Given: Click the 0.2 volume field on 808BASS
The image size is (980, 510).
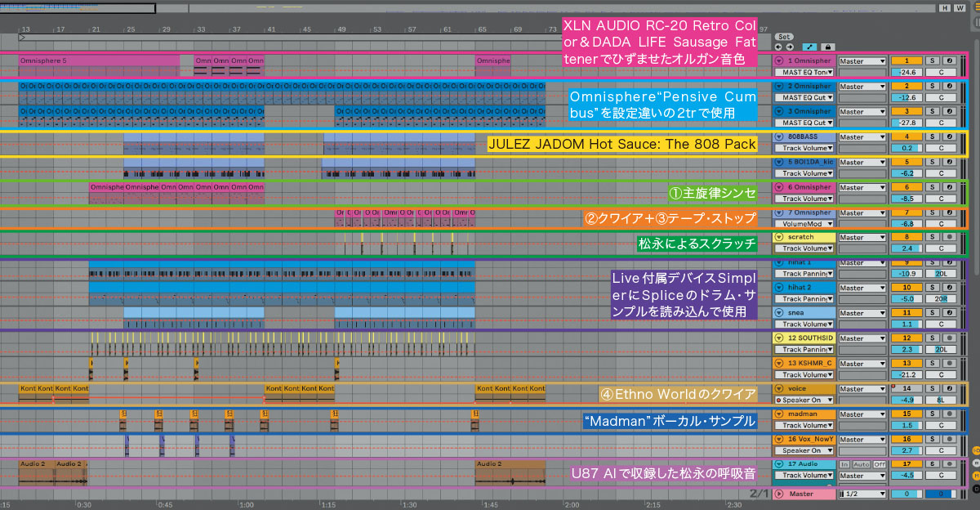Looking at the screenshot, I should 906,148.
